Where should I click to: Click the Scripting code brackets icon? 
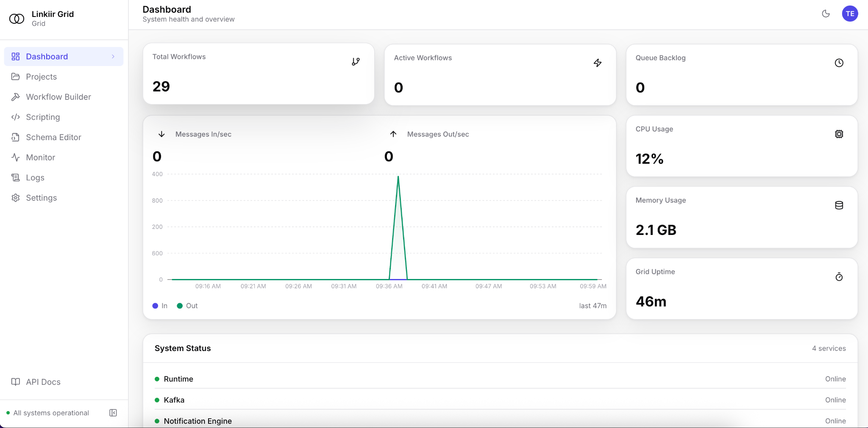click(x=16, y=117)
